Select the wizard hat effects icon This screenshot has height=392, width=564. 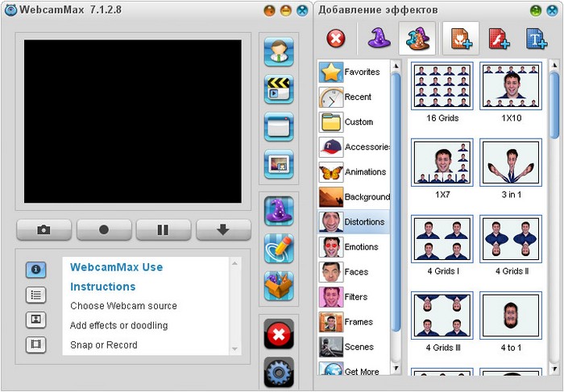point(279,211)
